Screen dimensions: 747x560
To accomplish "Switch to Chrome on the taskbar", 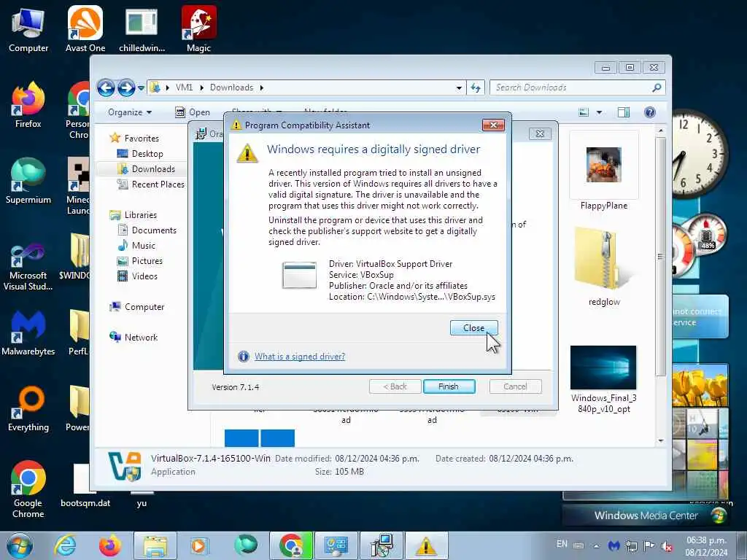I will click(290, 545).
